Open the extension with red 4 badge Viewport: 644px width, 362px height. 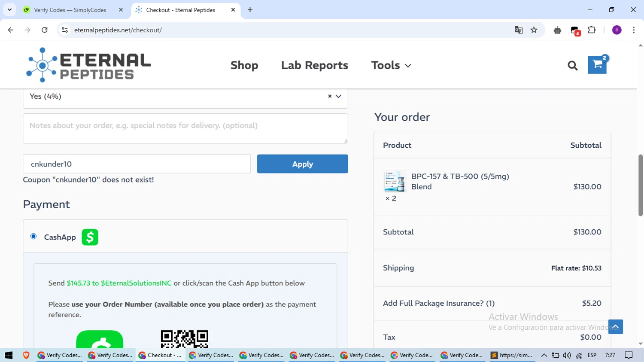pos(575,30)
